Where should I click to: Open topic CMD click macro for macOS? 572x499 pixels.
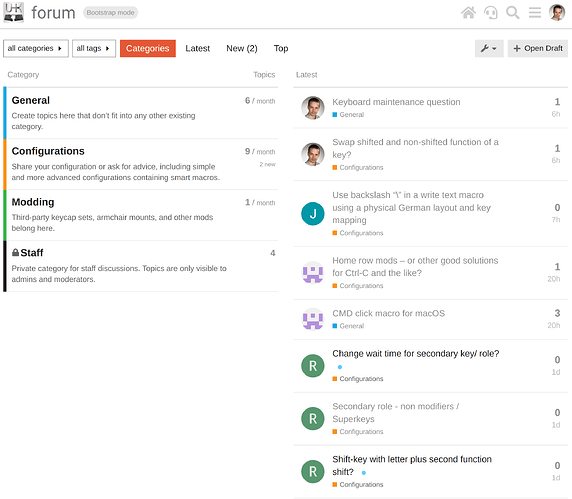389,313
